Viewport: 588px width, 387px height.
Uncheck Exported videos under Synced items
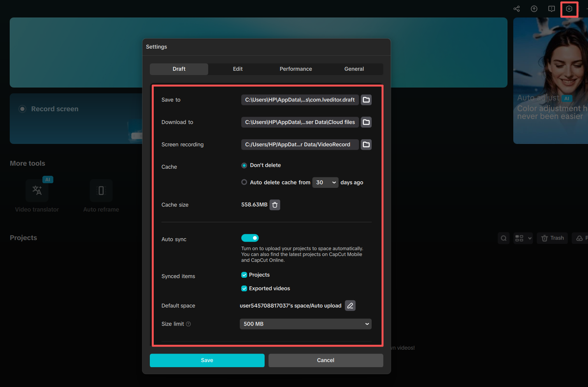pyautogui.click(x=244, y=288)
